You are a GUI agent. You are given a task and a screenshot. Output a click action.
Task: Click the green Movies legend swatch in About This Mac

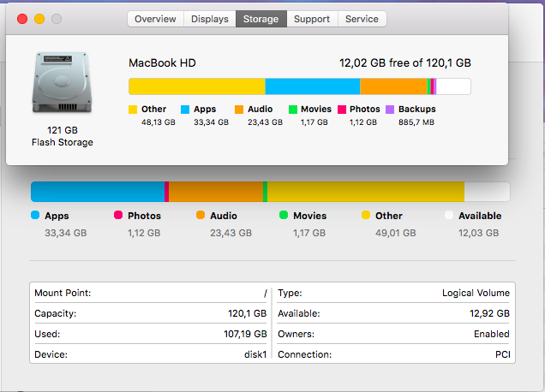(x=293, y=110)
